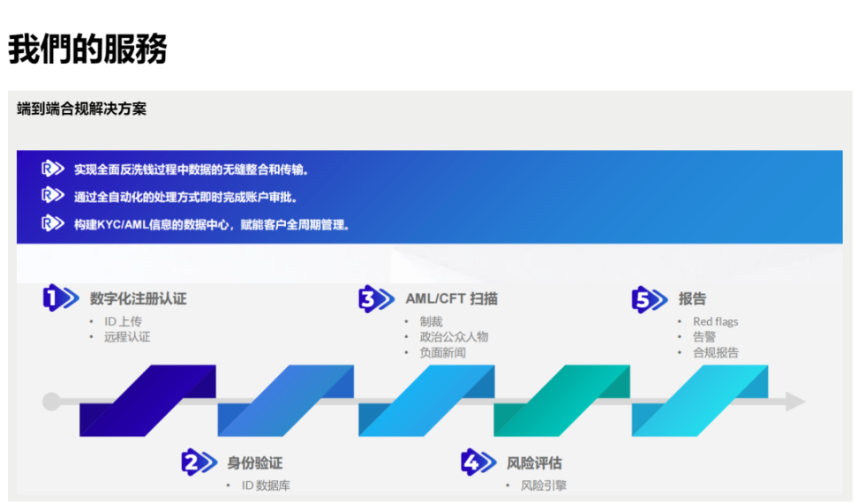Click the bullet 负面新闻
The image size is (858, 504).
(442, 352)
